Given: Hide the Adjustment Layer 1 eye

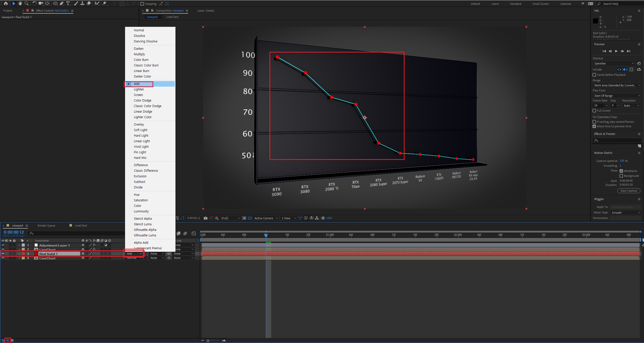Looking at the screenshot, I should (x=3, y=245).
